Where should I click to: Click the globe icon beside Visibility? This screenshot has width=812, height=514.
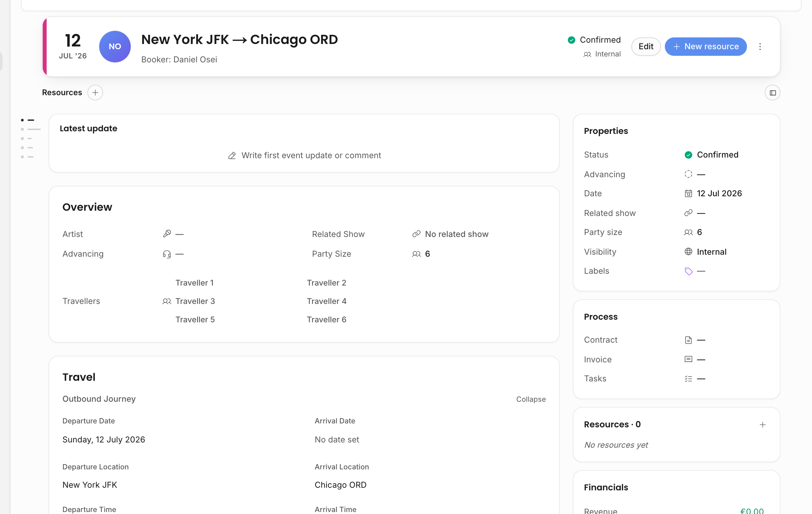688,252
